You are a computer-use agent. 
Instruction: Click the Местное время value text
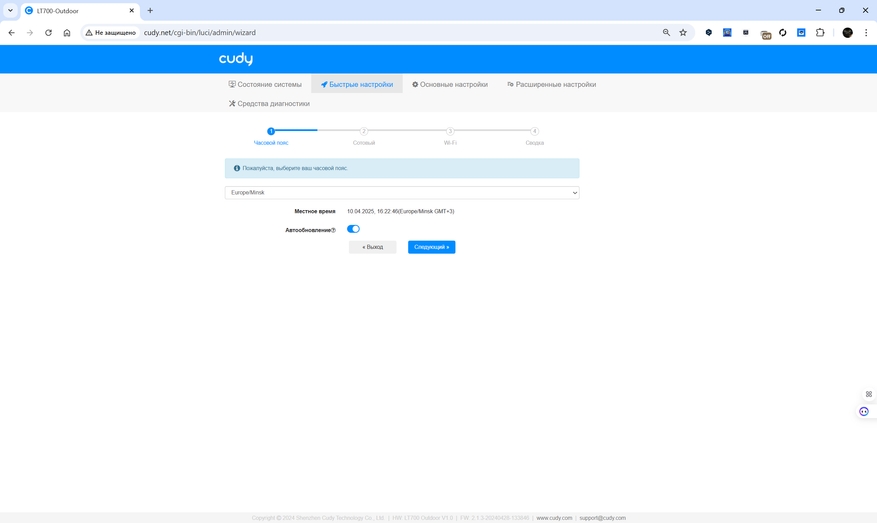(400, 211)
